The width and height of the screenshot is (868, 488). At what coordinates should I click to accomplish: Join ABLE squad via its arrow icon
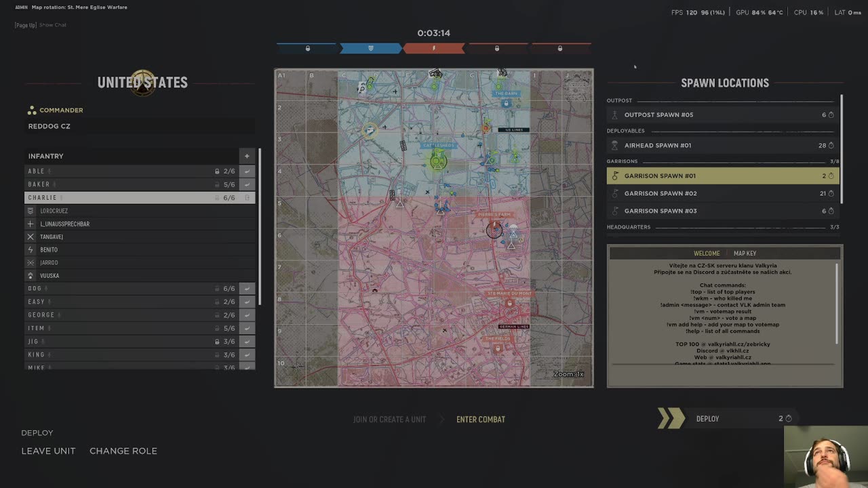(x=247, y=171)
